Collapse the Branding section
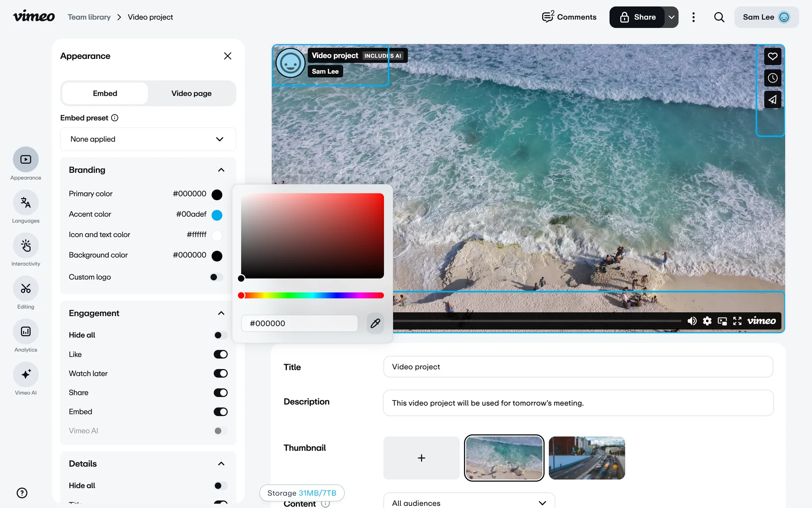This screenshot has height=508, width=812. 221,170
